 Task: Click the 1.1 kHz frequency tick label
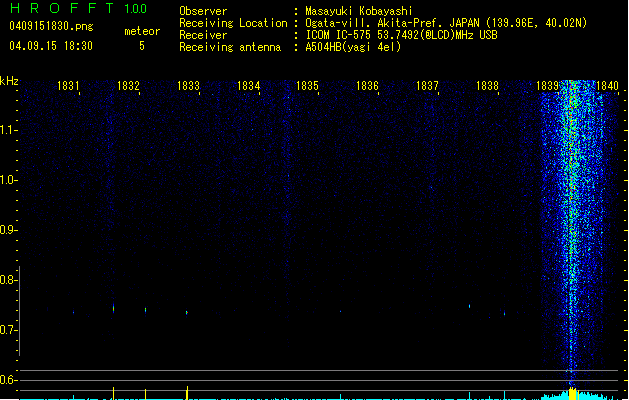(x=7, y=130)
